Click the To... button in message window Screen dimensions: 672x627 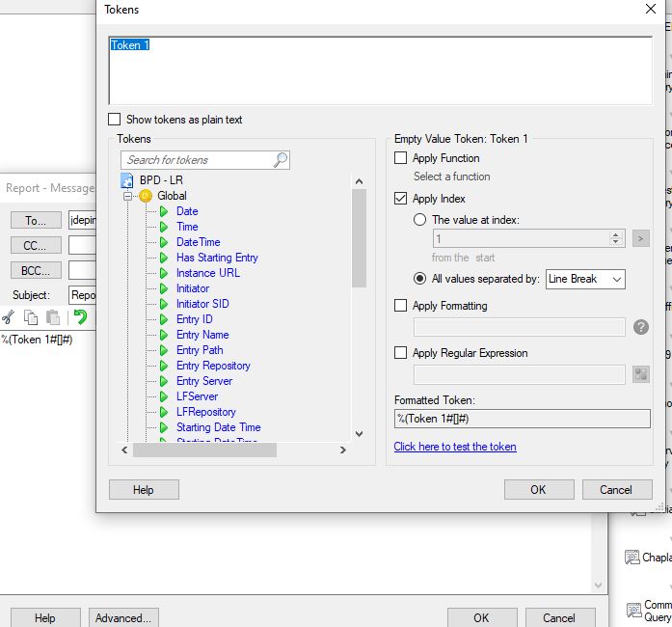point(36,221)
